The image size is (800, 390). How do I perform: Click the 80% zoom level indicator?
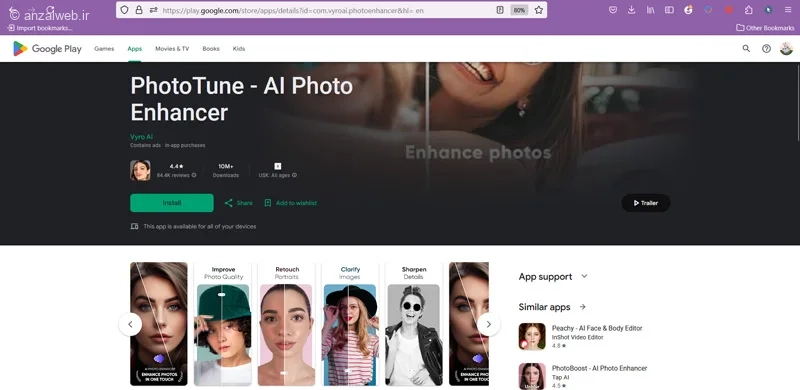[519, 10]
